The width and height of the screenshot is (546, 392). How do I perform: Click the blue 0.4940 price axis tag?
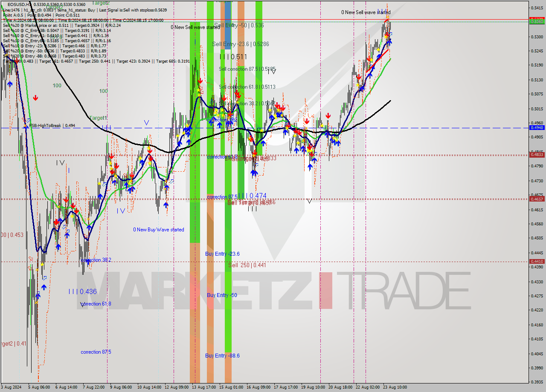click(537, 127)
